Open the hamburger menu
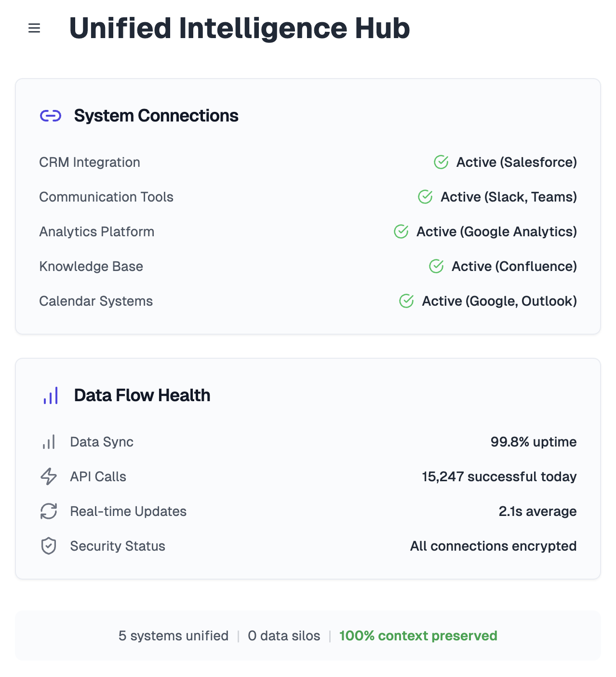The image size is (616, 677). tap(34, 28)
